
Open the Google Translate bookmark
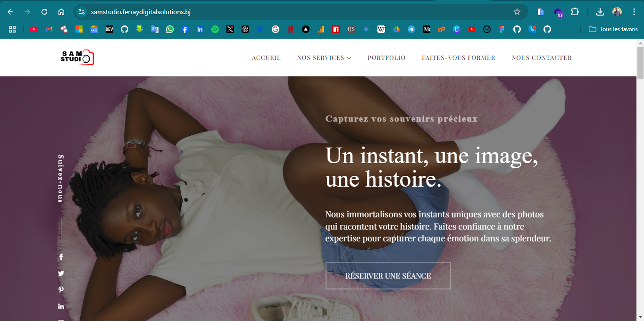pyautogui.click(x=155, y=29)
